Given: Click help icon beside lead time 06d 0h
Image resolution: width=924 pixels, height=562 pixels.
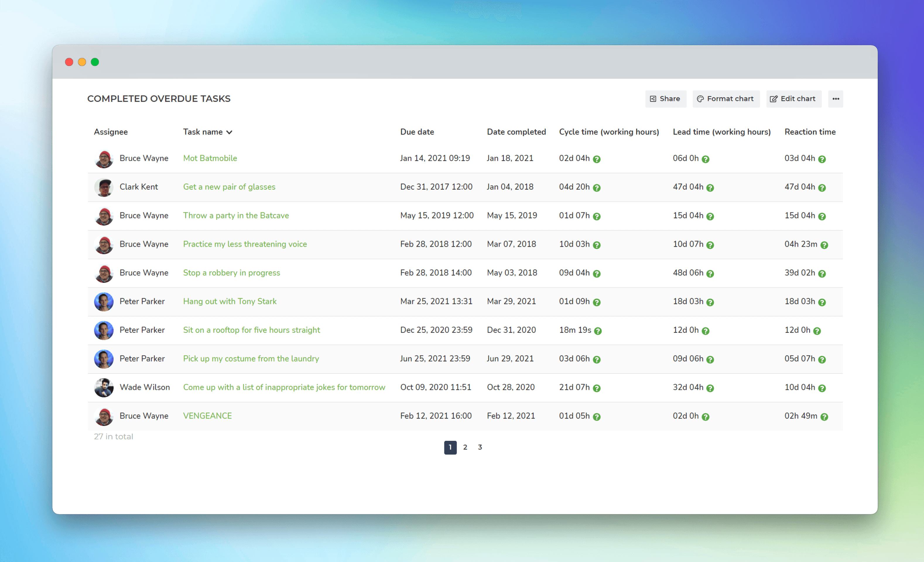Looking at the screenshot, I should point(705,159).
